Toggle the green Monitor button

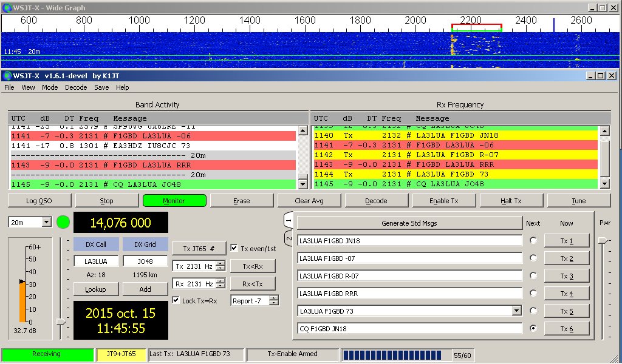point(174,201)
